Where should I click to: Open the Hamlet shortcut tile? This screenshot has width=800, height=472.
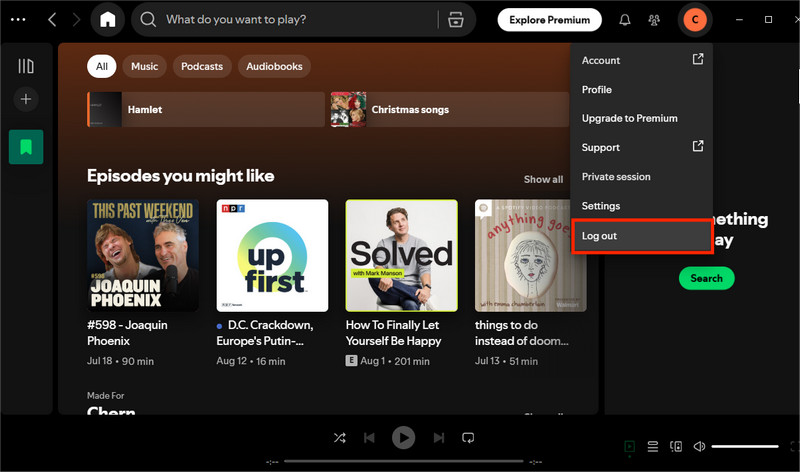206,109
